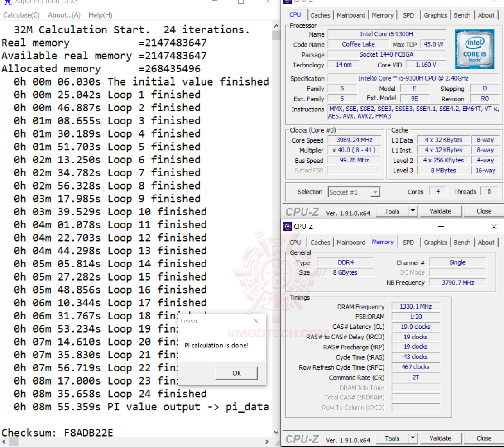Click the CAS# Latency value 19.0 clocks
Viewport: 504px width, 447px height.
[x=416, y=327]
